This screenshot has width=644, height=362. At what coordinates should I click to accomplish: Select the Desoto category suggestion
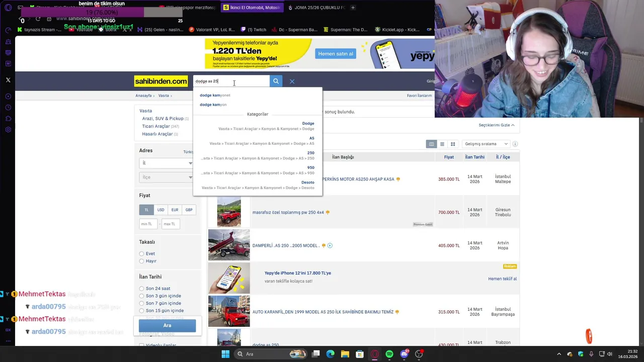(258, 185)
